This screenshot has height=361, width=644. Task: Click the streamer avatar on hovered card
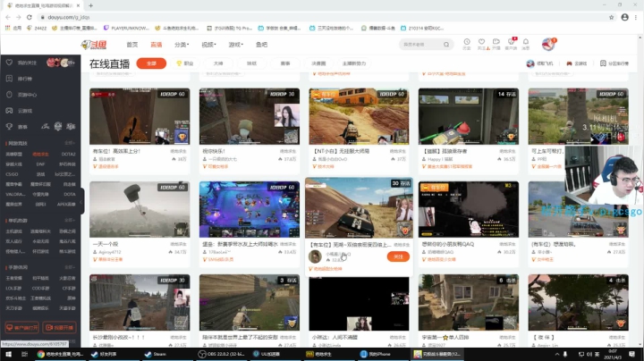point(315,256)
